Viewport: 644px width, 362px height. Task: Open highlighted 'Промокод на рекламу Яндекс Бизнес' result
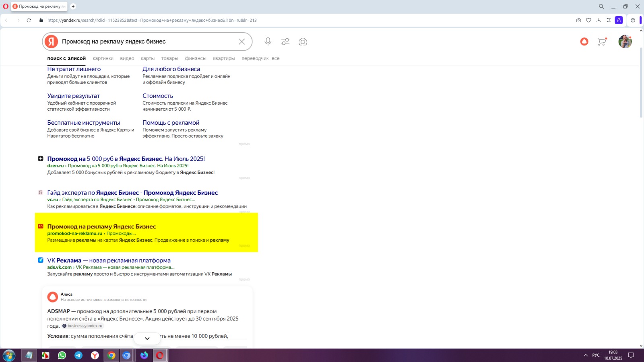[101, 226]
